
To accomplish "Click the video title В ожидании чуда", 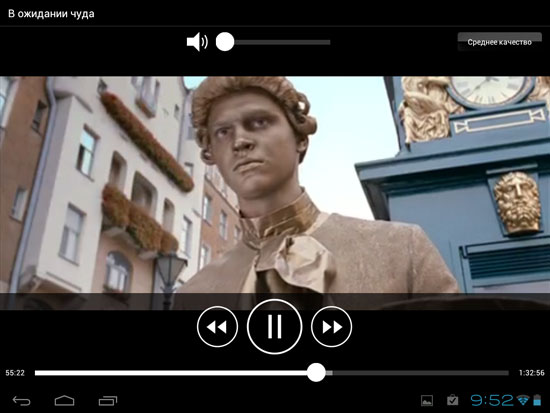I will 51,14.
